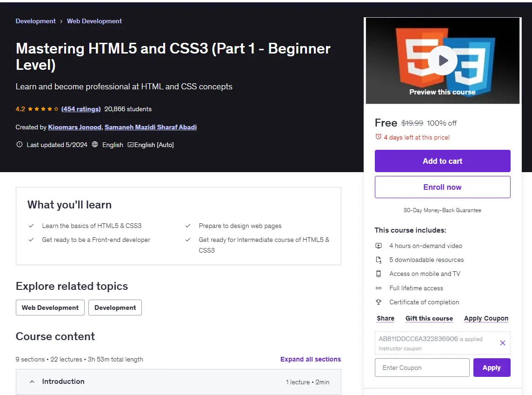Click the globe language icon
Image resolution: width=532 pixels, height=395 pixels.
[x=95, y=145]
